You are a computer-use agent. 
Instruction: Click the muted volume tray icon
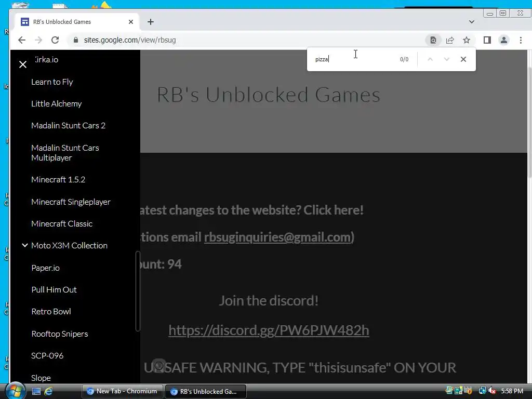491,391
